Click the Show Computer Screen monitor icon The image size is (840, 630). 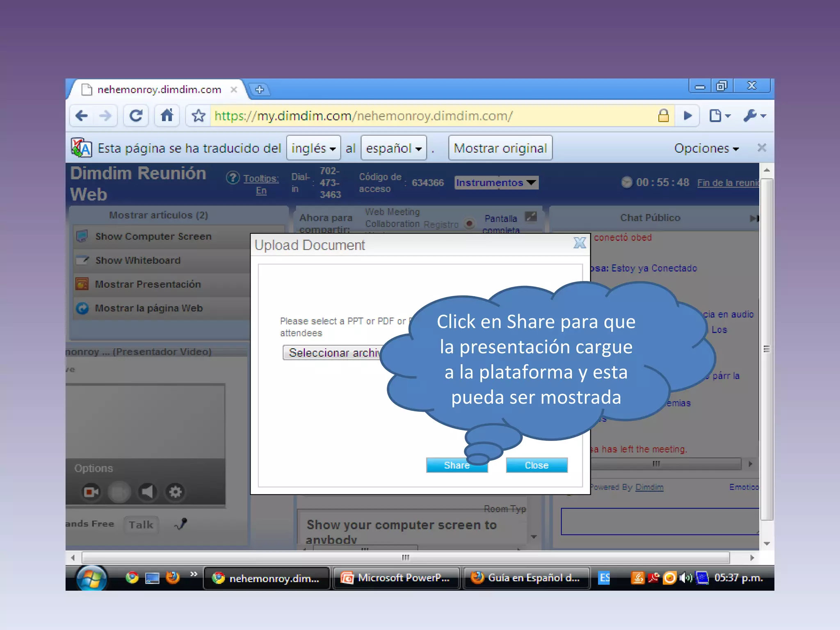[82, 236]
